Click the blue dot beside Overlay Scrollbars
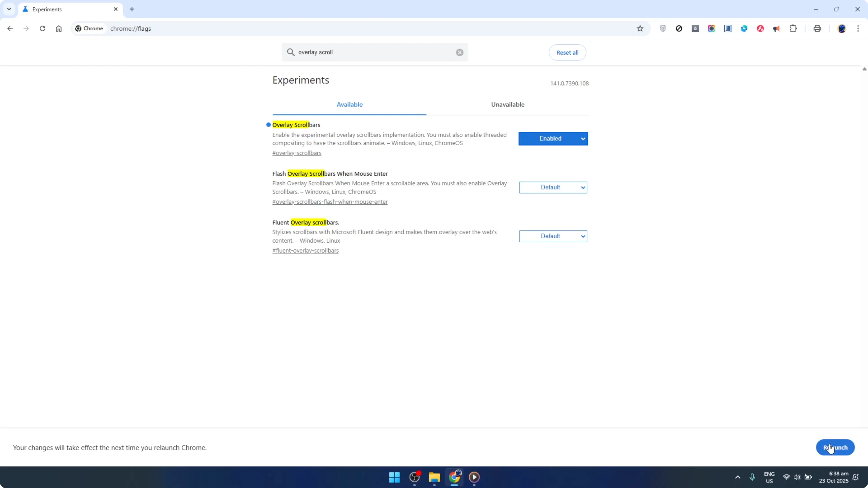The image size is (868, 488). coord(268,125)
